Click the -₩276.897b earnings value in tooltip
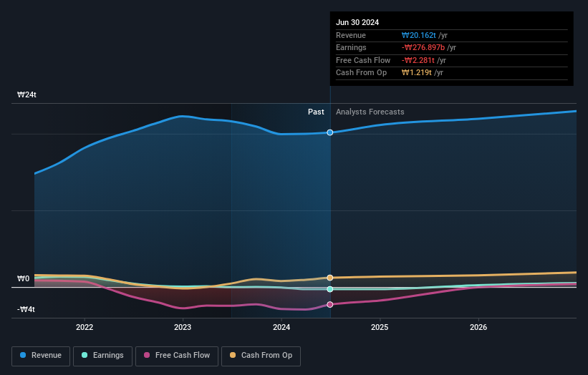 click(423, 47)
